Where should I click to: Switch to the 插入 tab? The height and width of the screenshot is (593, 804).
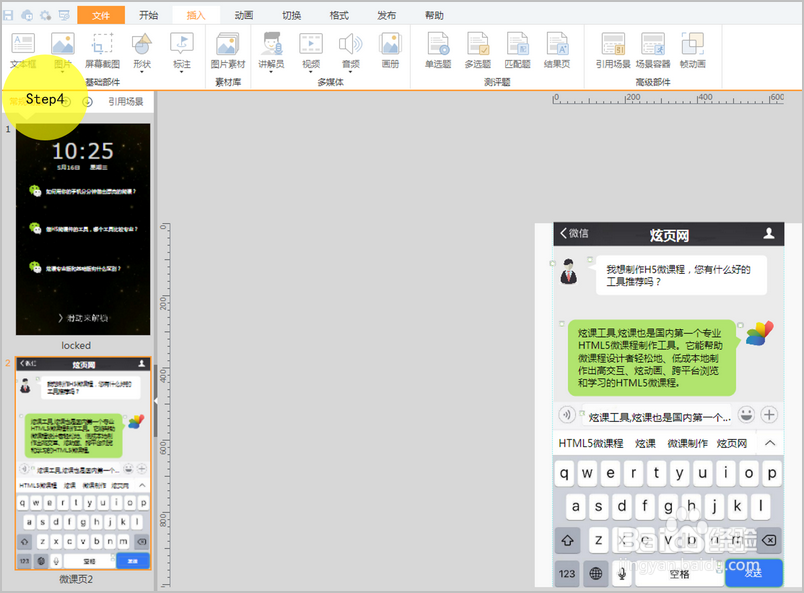tap(196, 15)
